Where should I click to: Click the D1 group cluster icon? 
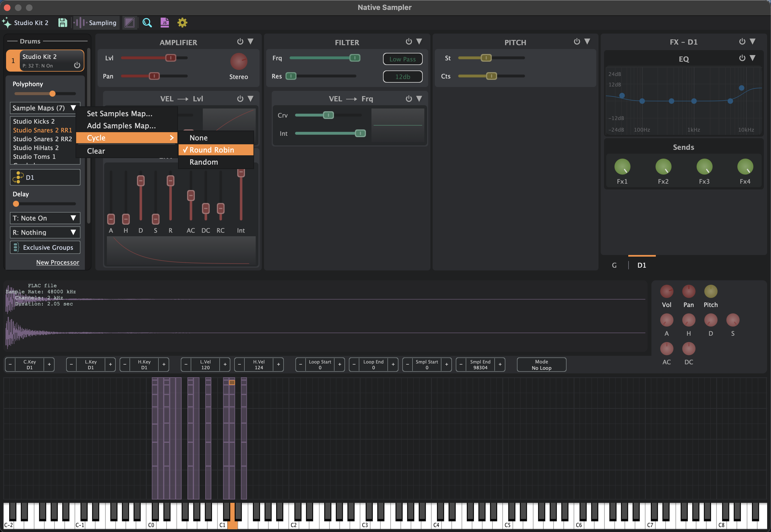pyautogui.click(x=18, y=177)
